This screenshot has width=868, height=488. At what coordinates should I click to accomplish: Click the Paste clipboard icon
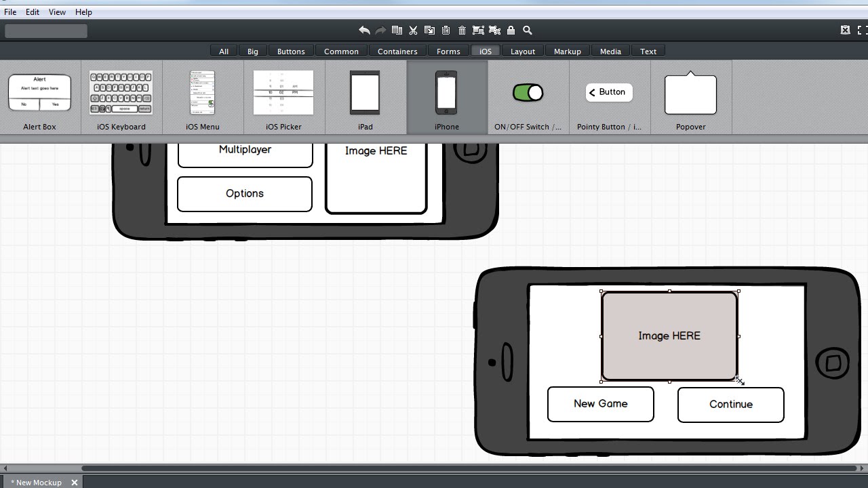pos(446,30)
